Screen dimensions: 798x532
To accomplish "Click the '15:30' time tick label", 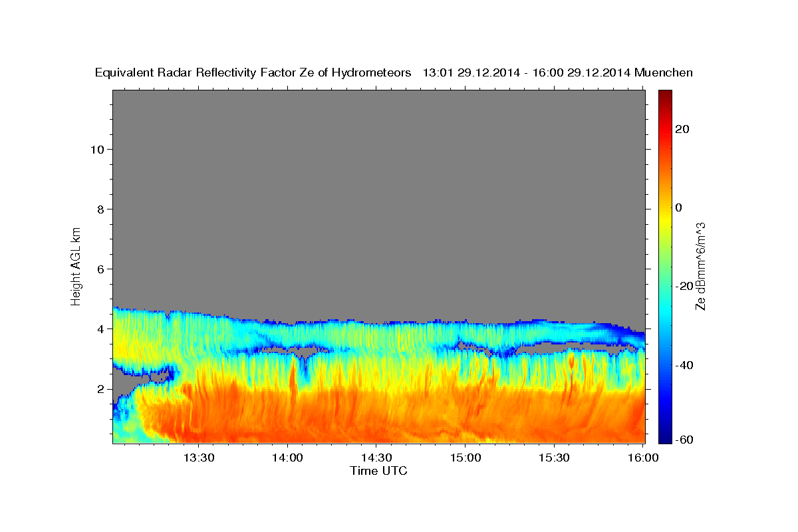I will pos(555,458).
